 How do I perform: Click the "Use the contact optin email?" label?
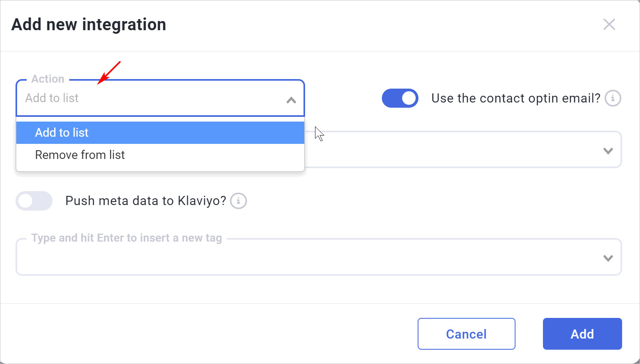(516, 98)
